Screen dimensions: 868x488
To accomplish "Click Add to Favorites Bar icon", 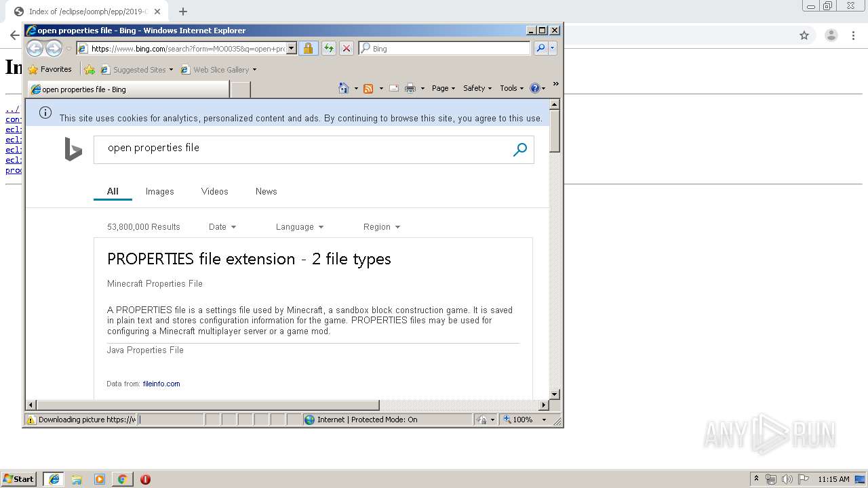I will coord(90,69).
